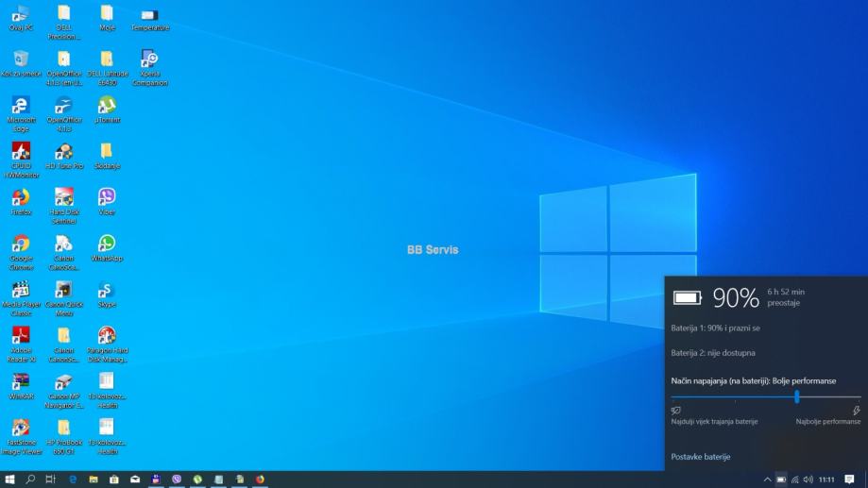The width and height of the screenshot is (868, 488).
Task: Launch Firefox from the desktop shortcut
Action: pyautogui.click(x=21, y=201)
